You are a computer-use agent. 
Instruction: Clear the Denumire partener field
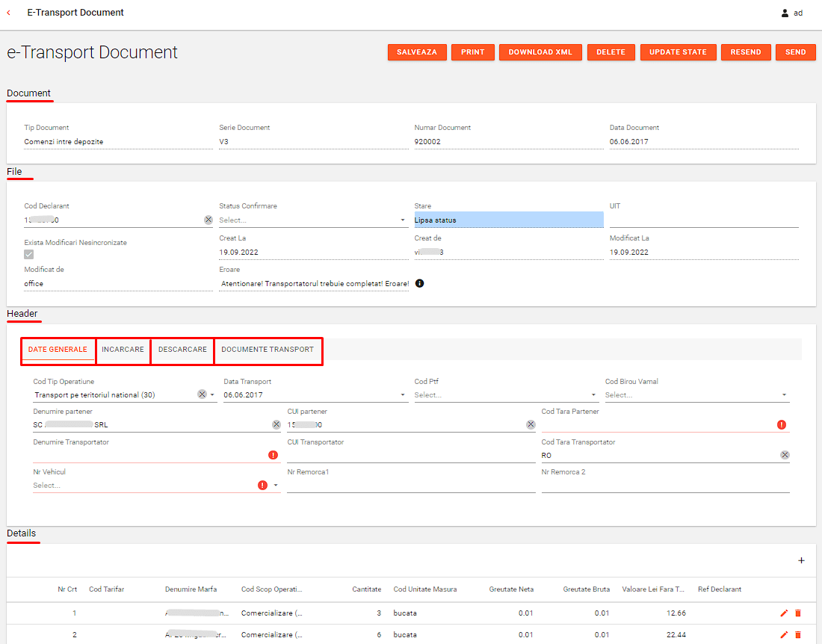276,424
